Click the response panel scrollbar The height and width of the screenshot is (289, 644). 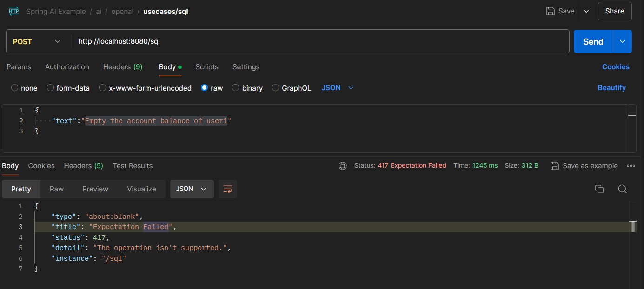pyautogui.click(x=633, y=227)
